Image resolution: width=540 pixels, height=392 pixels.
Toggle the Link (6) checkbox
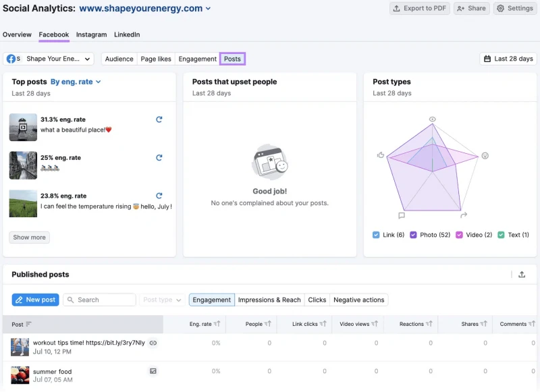(376, 235)
